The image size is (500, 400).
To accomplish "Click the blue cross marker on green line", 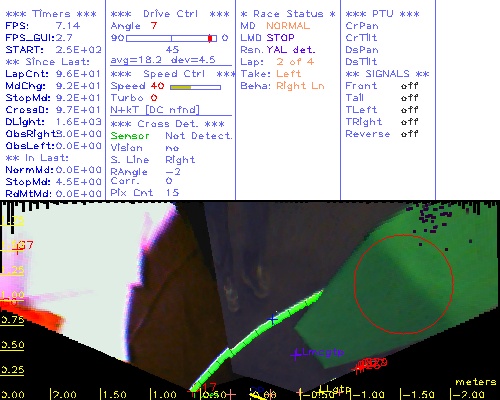I will coord(273,319).
